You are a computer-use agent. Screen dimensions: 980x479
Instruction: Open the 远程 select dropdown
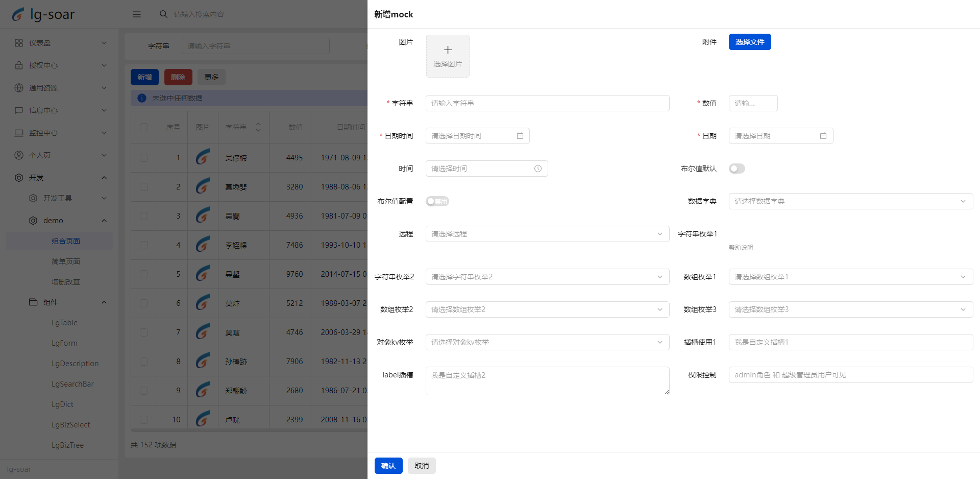tap(547, 234)
